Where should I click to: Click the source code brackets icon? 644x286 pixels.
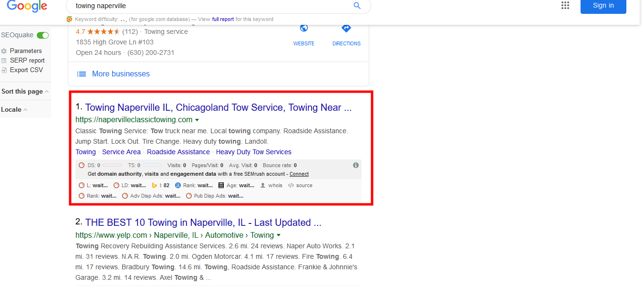pyautogui.click(x=291, y=186)
